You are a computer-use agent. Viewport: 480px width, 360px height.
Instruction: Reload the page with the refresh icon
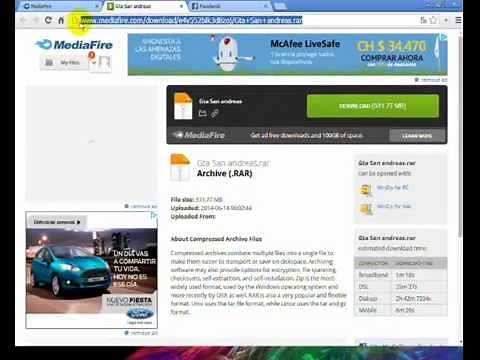point(48,20)
